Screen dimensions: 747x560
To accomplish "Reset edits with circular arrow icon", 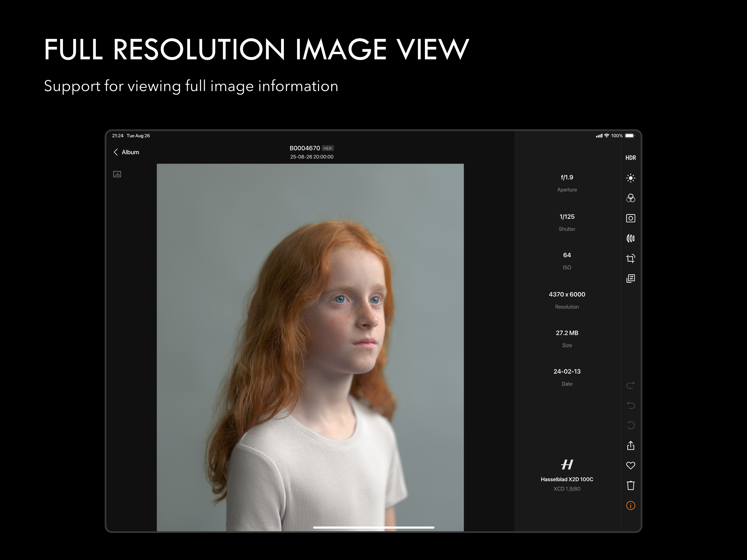I will [630, 425].
